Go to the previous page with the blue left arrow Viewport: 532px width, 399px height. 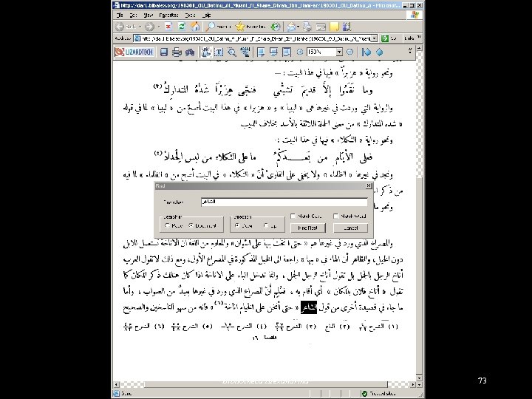366,52
